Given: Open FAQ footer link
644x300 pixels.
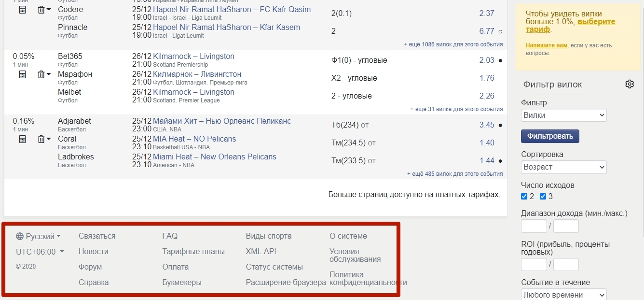Looking at the screenshot, I should coord(170,236).
